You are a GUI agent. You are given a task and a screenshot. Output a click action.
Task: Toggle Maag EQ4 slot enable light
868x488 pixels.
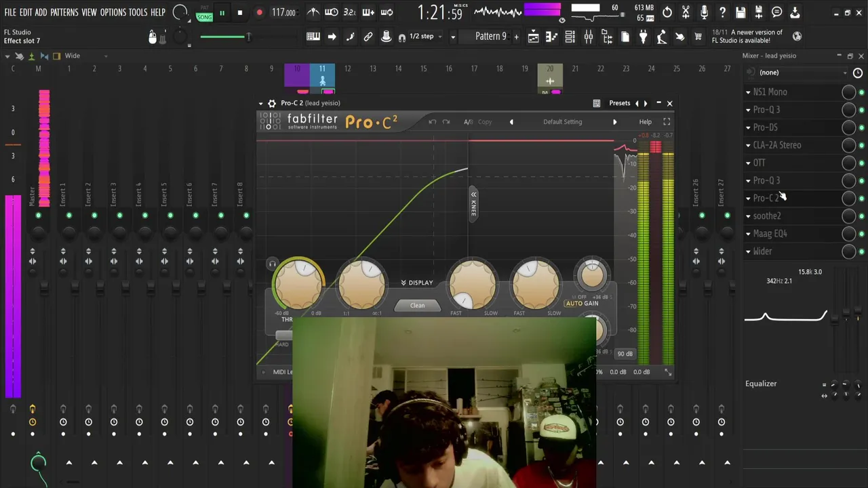(861, 234)
